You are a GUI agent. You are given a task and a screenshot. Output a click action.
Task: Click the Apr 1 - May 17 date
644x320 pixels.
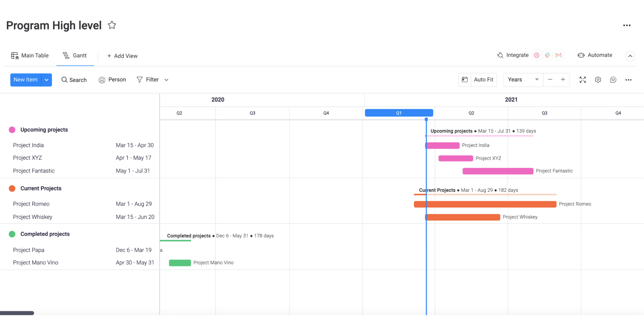[134, 158]
